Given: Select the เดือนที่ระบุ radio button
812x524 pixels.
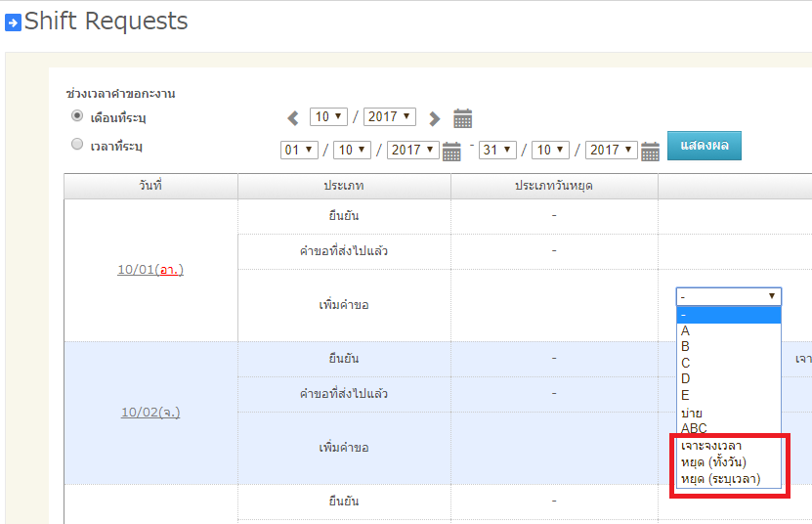Looking at the screenshot, I should [77, 116].
